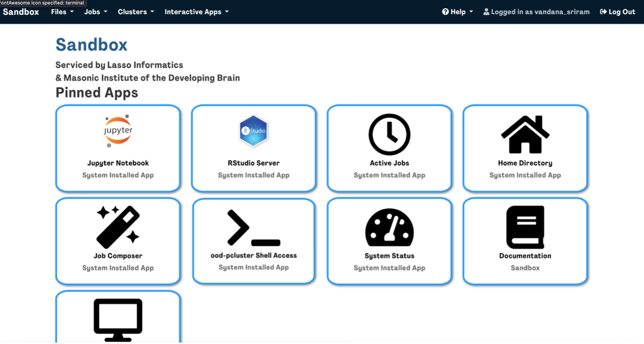The height and width of the screenshot is (344, 644).
Task: Expand the Jobs dropdown menu
Action: coord(95,12)
